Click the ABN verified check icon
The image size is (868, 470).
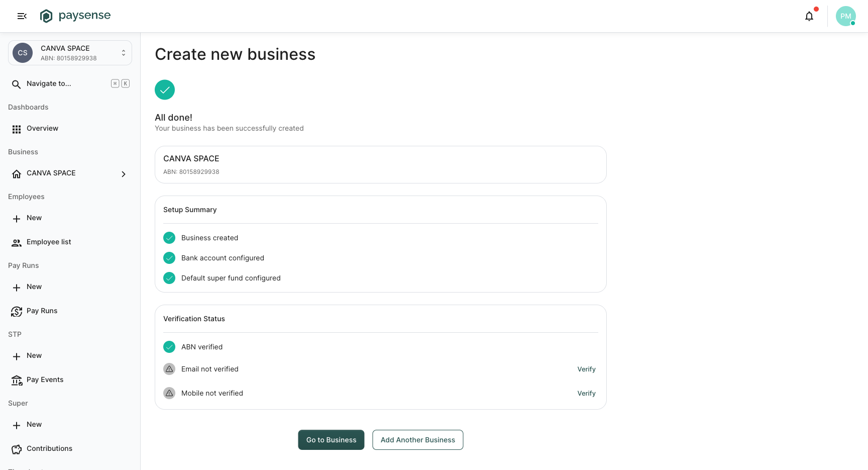tap(169, 347)
